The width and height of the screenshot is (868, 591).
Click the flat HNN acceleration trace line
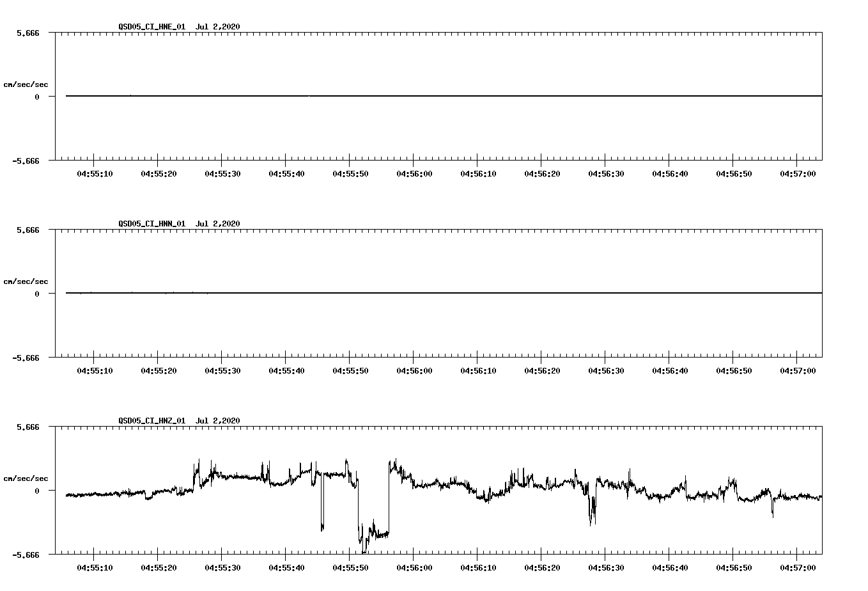point(444,293)
